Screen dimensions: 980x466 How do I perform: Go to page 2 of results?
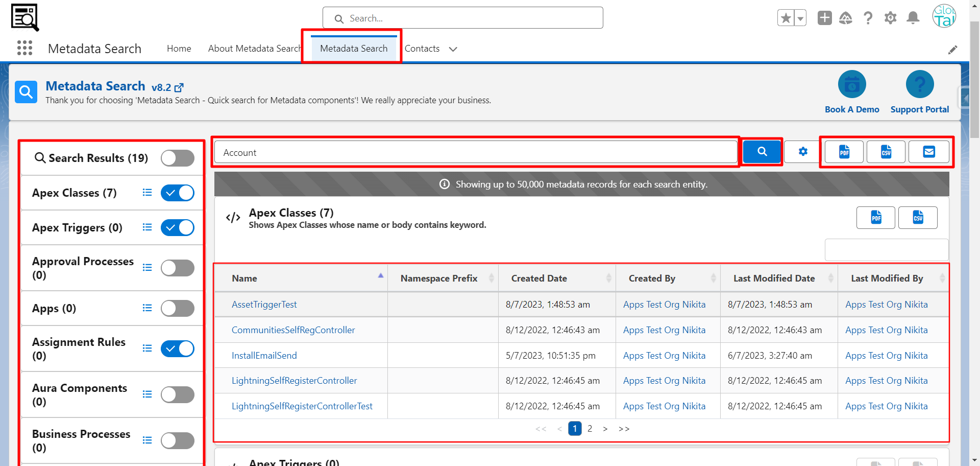(590, 429)
